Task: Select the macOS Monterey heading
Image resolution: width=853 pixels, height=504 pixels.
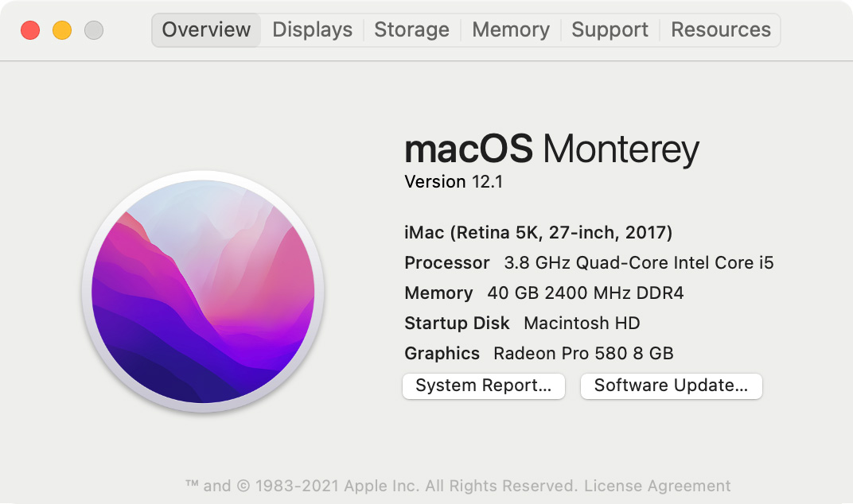Action: point(551,149)
